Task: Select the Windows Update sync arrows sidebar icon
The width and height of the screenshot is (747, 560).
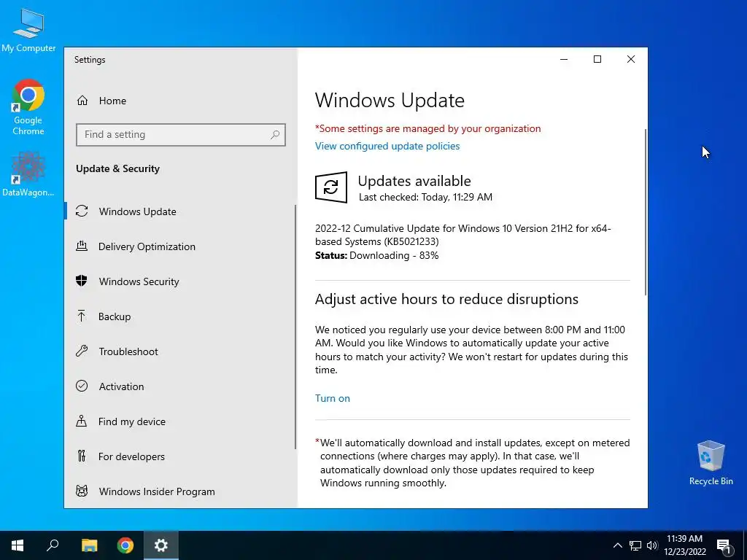Action: [x=82, y=211]
